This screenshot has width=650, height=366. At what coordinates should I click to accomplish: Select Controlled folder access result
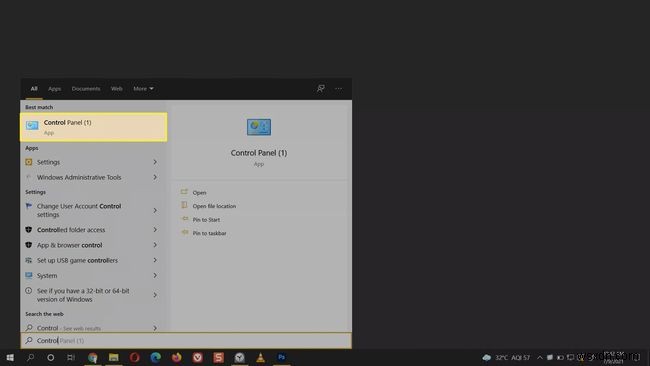click(x=94, y=230)
